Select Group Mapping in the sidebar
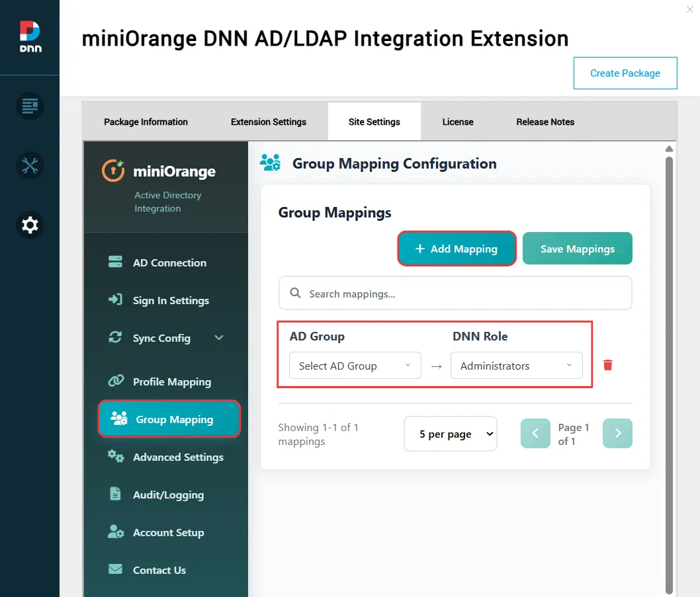700x597 pixels. pyautogui.click(x=169, y=418)
